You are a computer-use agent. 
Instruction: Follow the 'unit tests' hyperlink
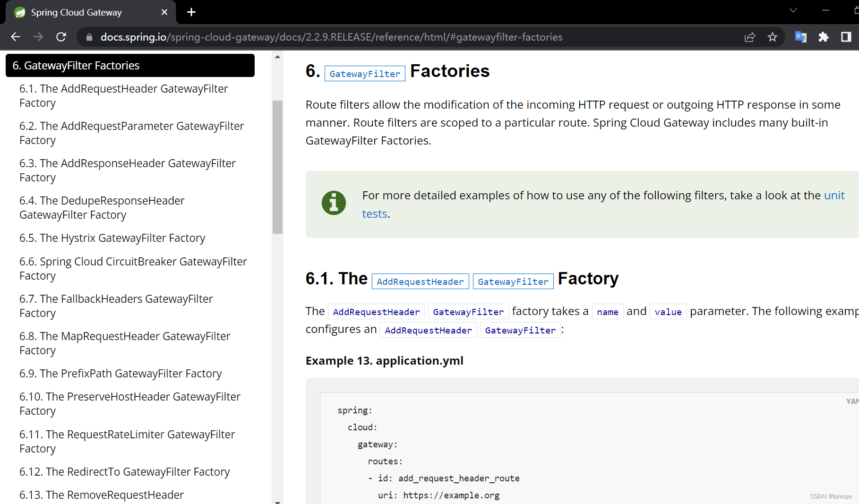[x=834, y=196]
